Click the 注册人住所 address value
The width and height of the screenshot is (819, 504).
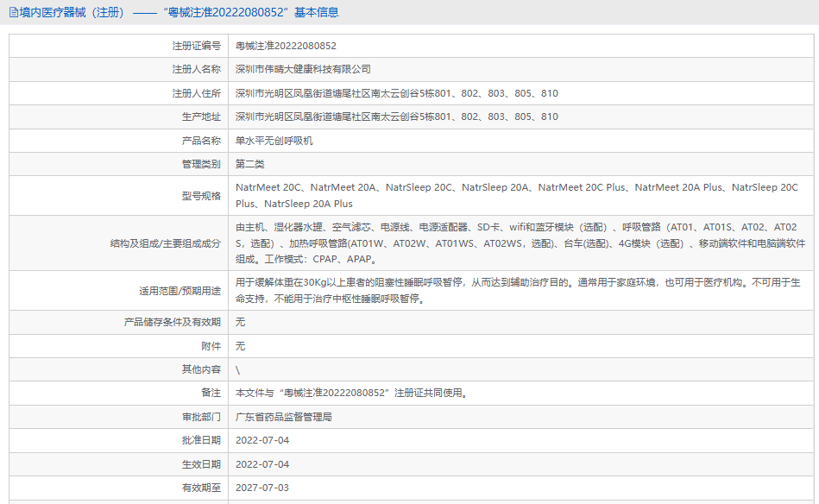tap(396, 93)
